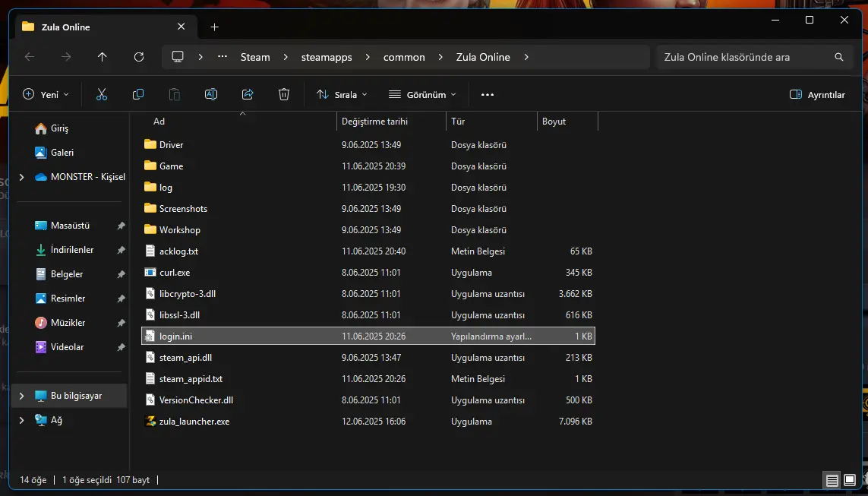
Task: Click the Rename icon in toolbar
Action: coord(211,95)
